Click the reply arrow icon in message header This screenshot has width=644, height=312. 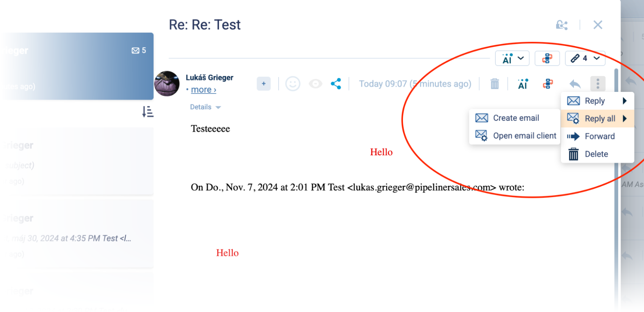pyautogui.click(x=575, y=84)
